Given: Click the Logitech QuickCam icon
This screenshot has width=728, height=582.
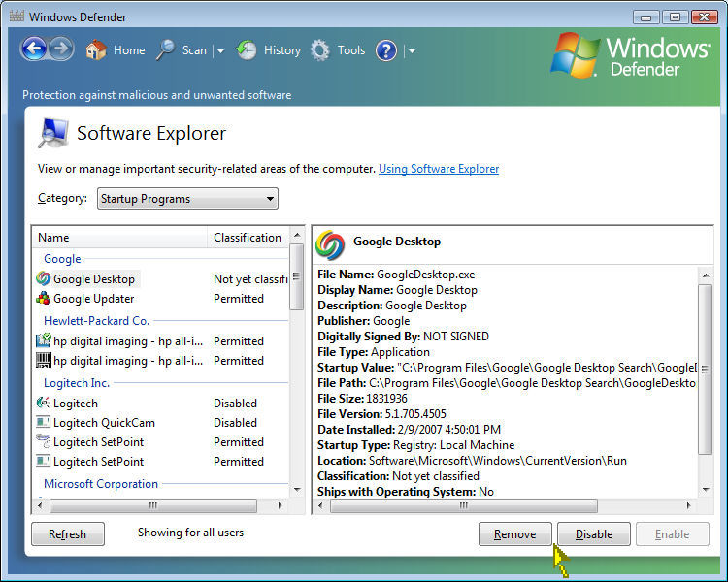Looking at the screenshot, I should click(43, 422).
